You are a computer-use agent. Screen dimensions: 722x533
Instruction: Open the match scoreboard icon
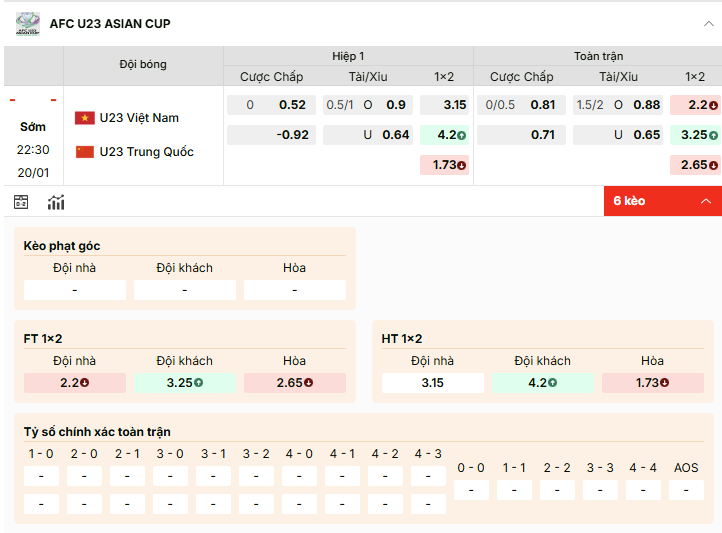pyautogui.click(x=21, y=202)
